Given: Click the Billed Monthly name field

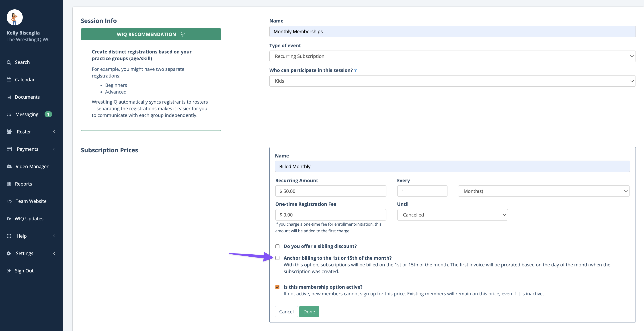Looking at the screenshot, I should (452, 166).
